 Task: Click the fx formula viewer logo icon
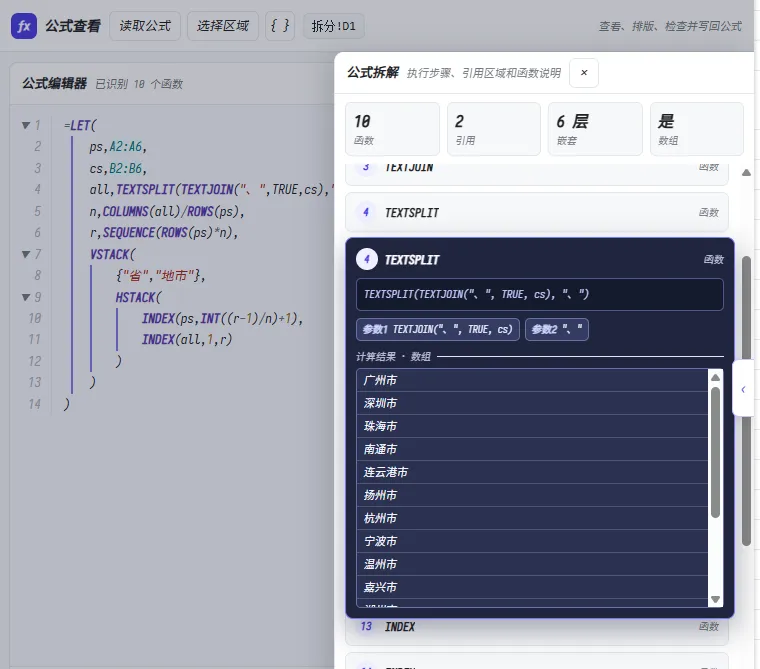[x=24, y=26]
